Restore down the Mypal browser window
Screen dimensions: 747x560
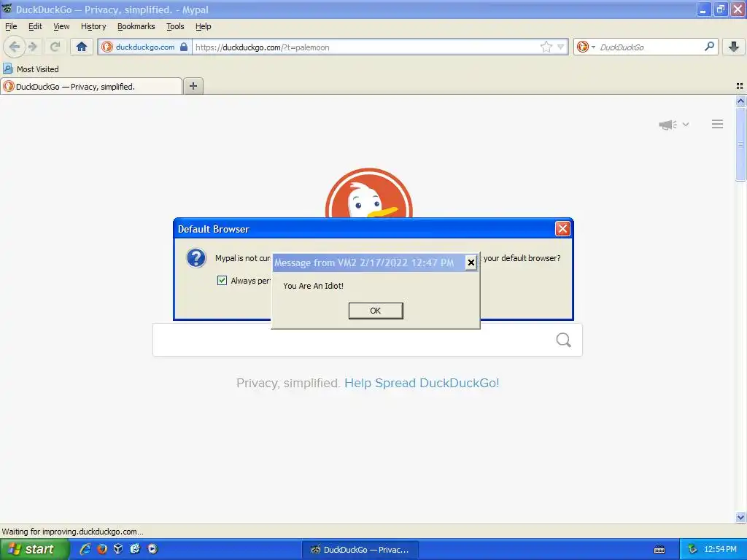[x=720, y=9]
